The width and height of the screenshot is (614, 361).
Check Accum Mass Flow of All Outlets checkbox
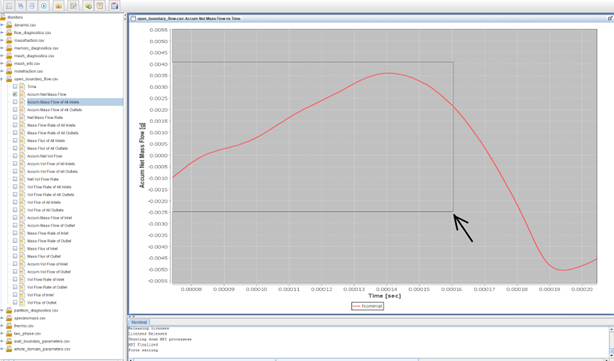pyautogui.click(x=15, y=110)
